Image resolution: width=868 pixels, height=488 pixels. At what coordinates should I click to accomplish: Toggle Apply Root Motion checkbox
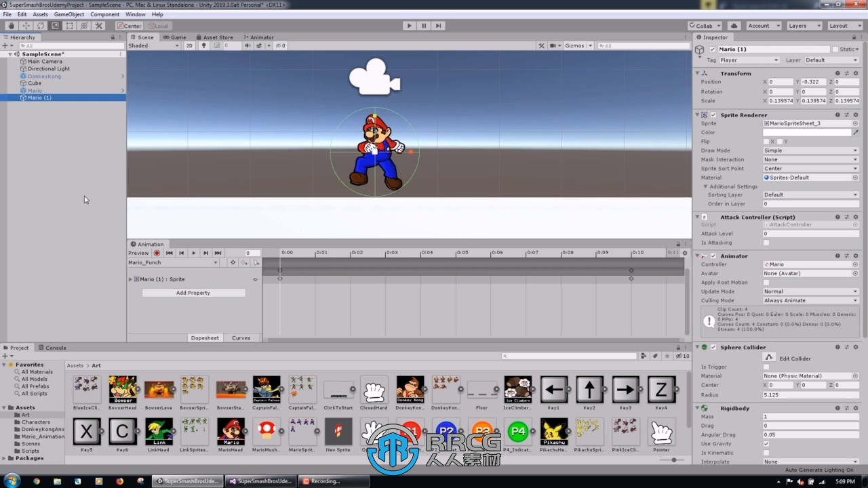766,283
